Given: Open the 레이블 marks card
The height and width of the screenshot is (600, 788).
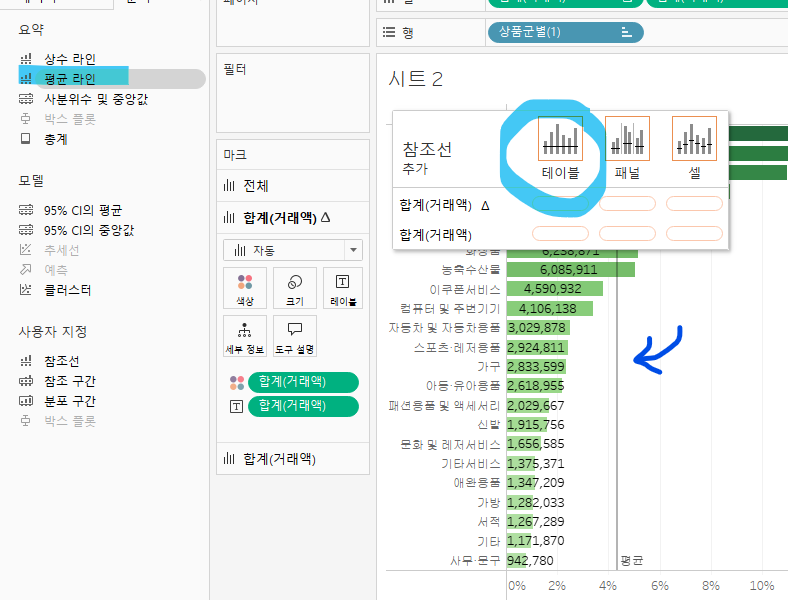Looking at the screenshot, I should 343,288.
